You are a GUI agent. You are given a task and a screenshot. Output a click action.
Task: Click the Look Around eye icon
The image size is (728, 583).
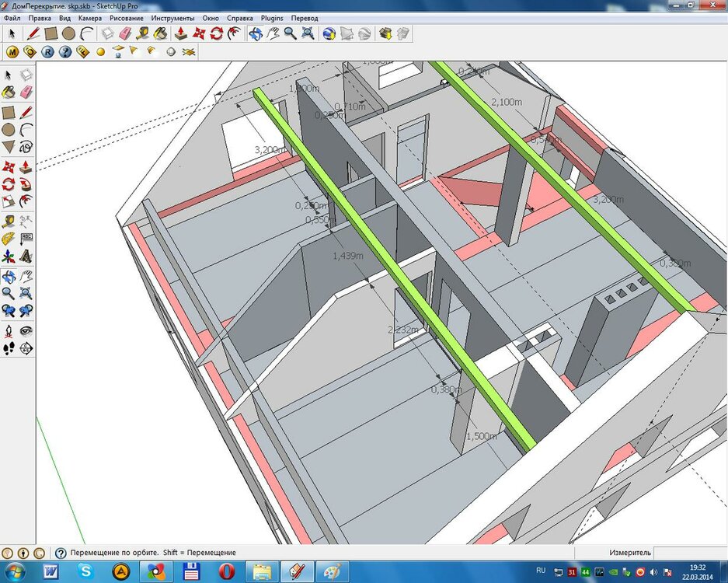[26, 330]
